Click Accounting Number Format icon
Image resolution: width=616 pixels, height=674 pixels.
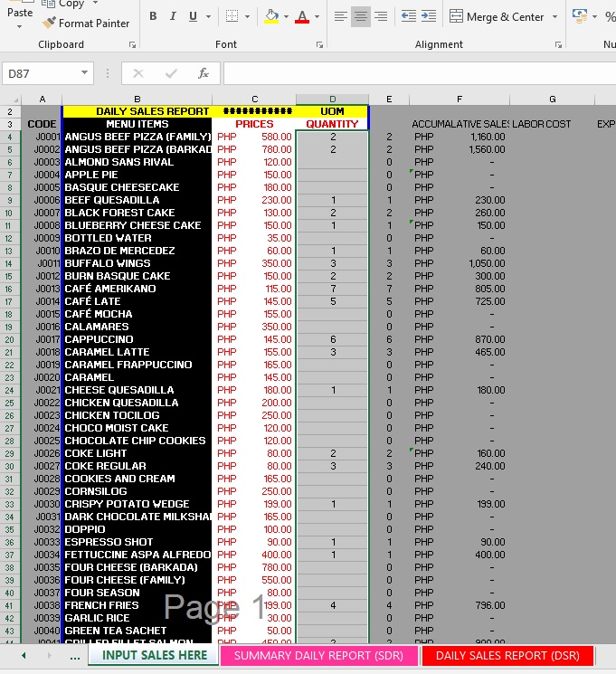coord(580,16)
